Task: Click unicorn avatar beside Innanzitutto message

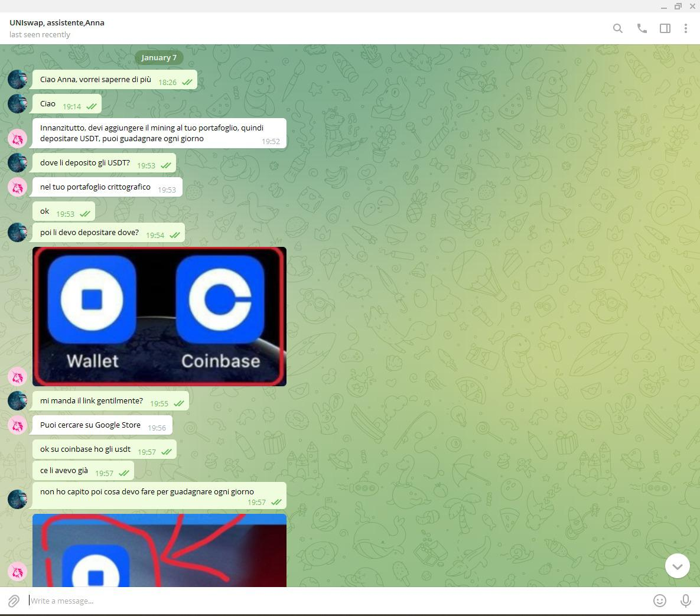Action: coord(18,138)
